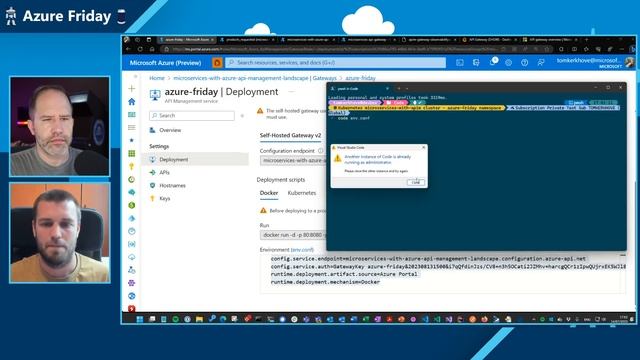640x360 pixels.
Task: Switch to the Docker deployment scripts tab
Action: 269,193
